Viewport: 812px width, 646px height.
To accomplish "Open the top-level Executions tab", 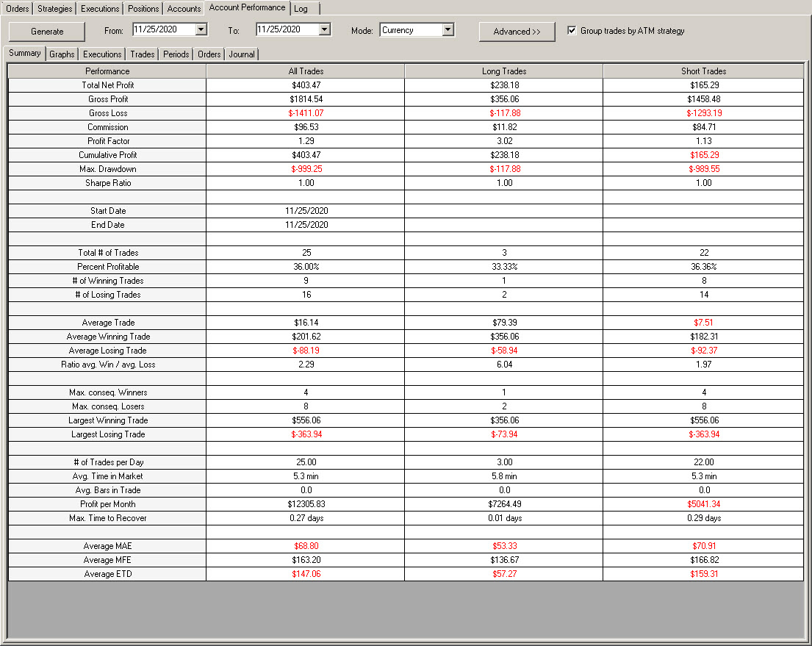I will click(100, 9).
